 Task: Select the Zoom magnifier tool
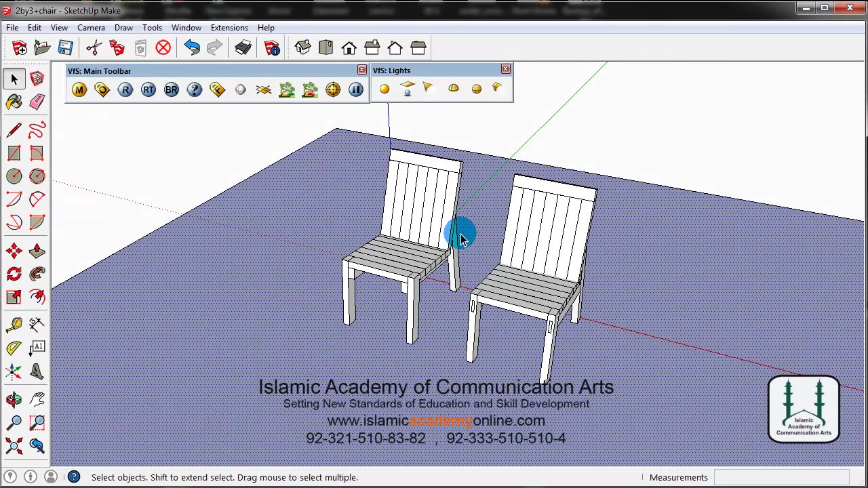14,423
